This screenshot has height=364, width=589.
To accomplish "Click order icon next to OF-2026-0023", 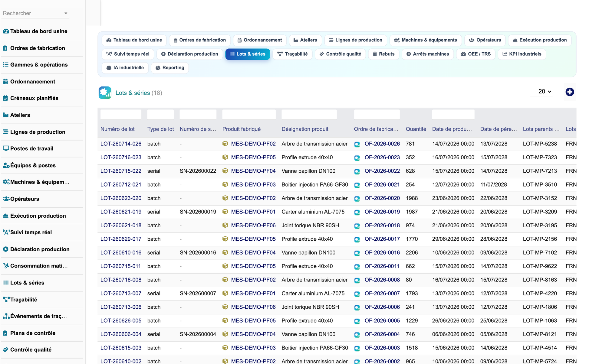I will coord(357,158).
